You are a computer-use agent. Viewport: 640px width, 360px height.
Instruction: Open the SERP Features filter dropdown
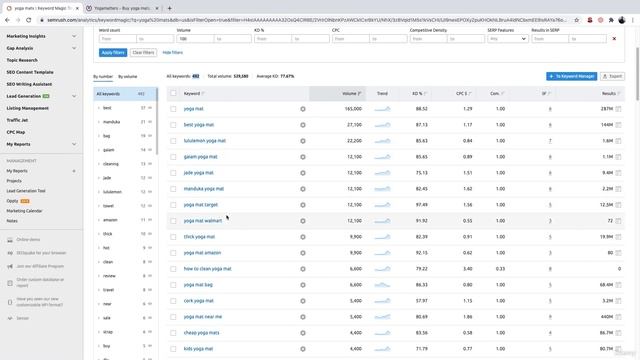coord(508,39)
